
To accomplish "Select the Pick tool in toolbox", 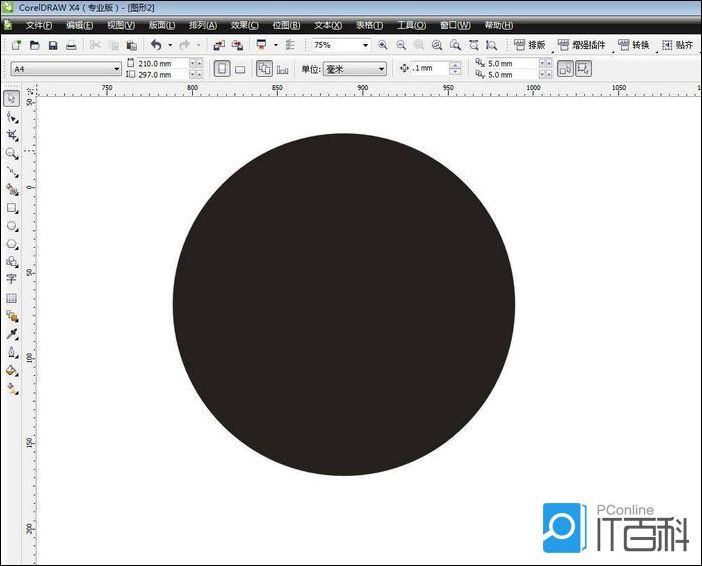I will point(12,98).
